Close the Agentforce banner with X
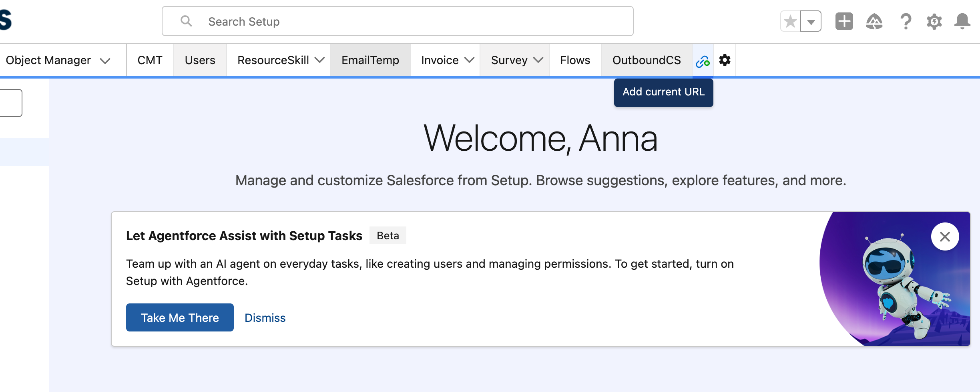Viewport: 980px width, 392px height. pos(945,236)
